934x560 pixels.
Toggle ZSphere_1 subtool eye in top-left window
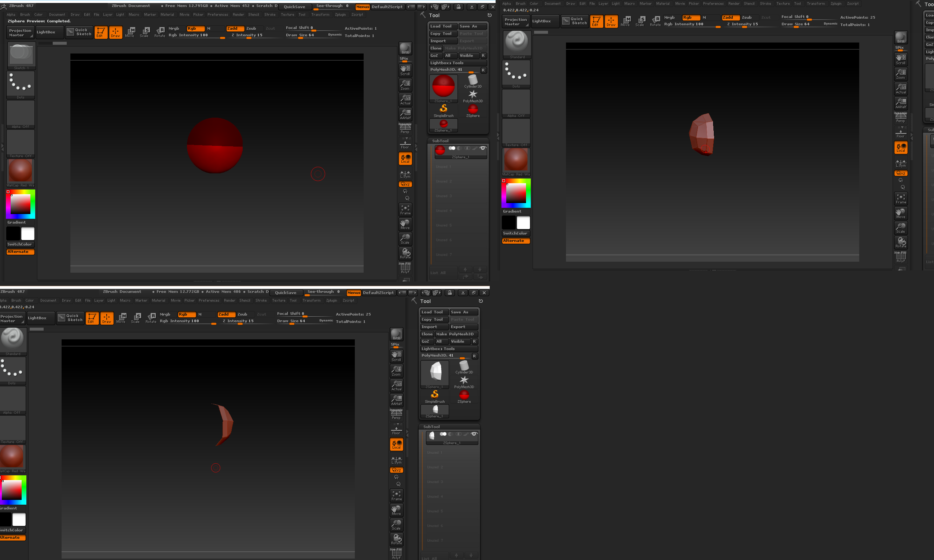click(483, 148)
